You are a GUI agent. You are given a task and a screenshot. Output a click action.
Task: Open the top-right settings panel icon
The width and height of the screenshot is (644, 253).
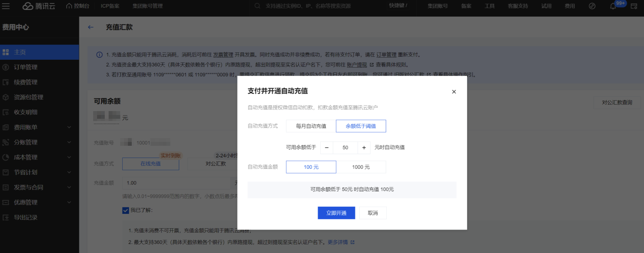tap(634, 6)
